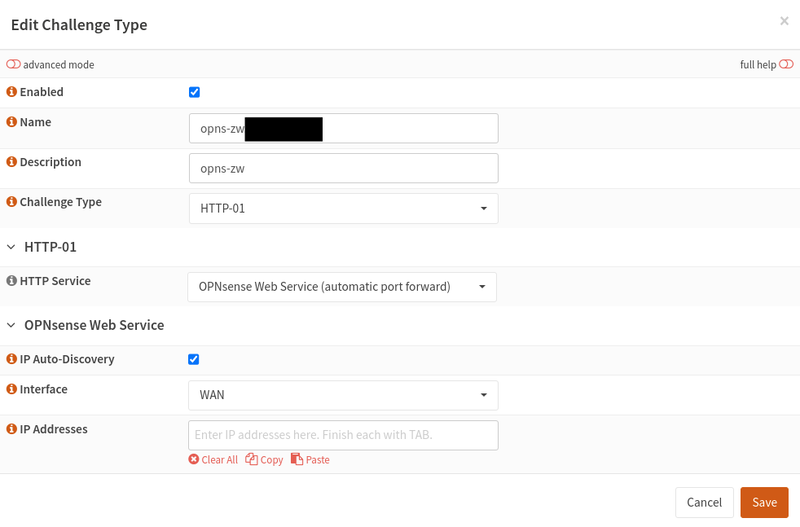Open the Interface dropdown showing WAN
The height and width of the screenshot is (527, 800).
pos(342,395)
